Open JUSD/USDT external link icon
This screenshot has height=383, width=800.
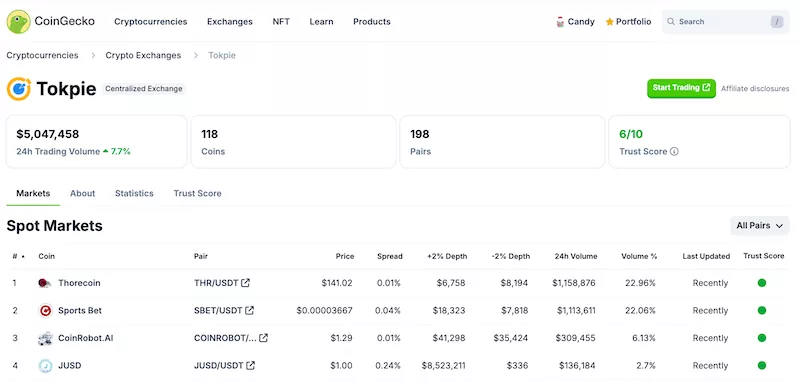pos(251,365)
